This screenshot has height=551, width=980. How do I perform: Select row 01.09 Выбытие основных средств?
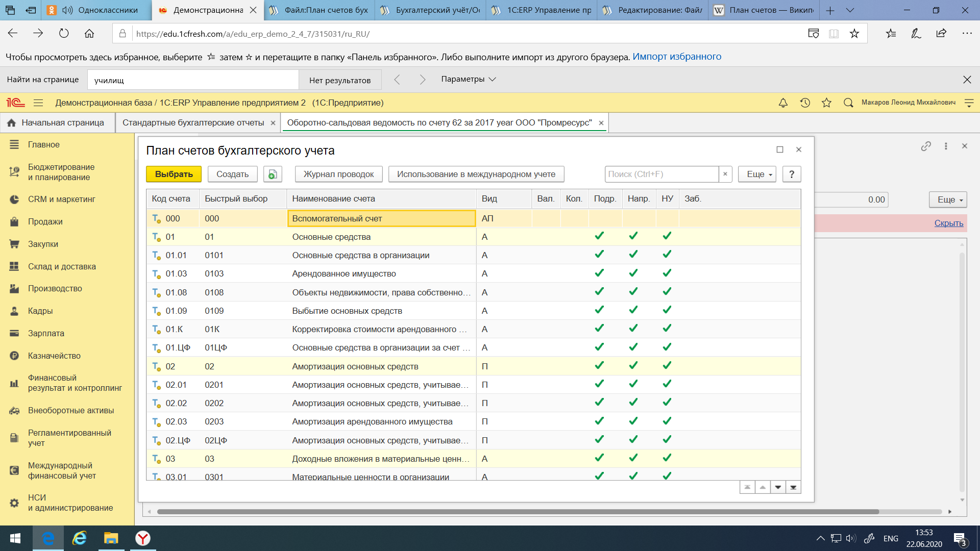[473, 311]
